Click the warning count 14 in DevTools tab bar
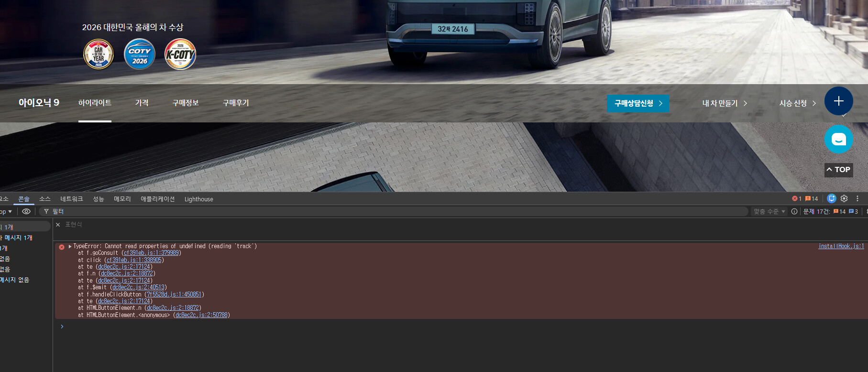The height and width of the screenshot is (372, 868). 812,198
